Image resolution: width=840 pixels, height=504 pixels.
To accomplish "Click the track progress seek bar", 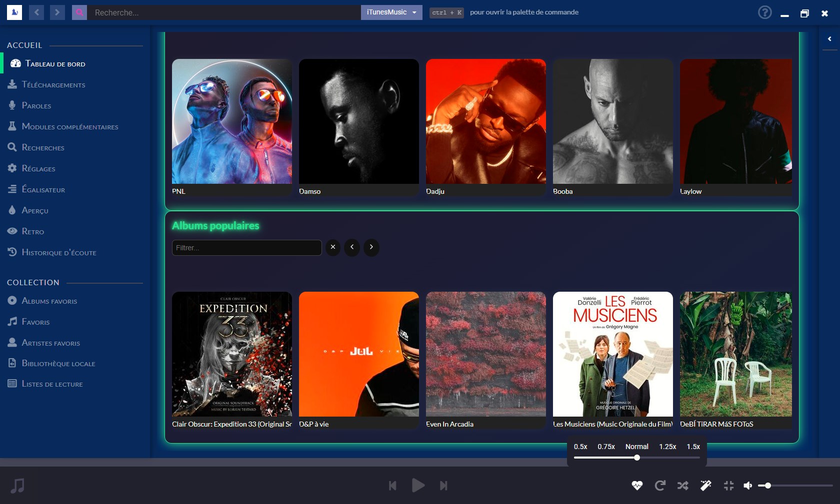I will point(420,462).
